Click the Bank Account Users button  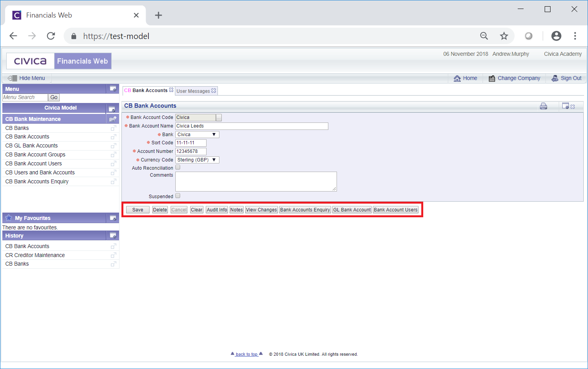[396, 210]
